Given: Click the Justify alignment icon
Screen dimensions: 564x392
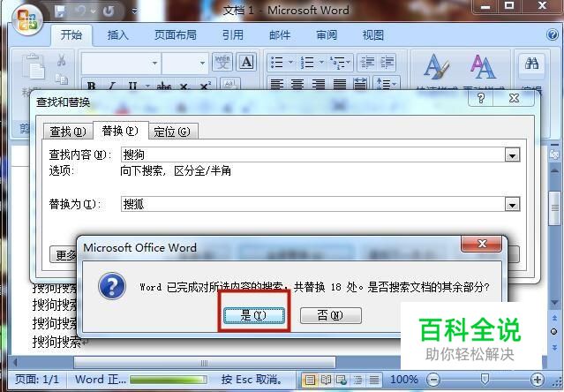Looking at the screenshot, I should pos(339,85).
